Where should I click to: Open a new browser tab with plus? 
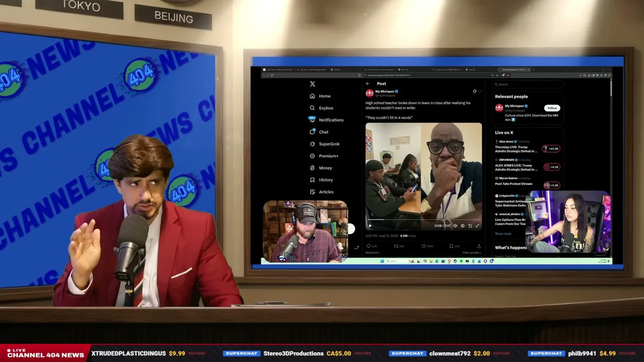(534, 69)
